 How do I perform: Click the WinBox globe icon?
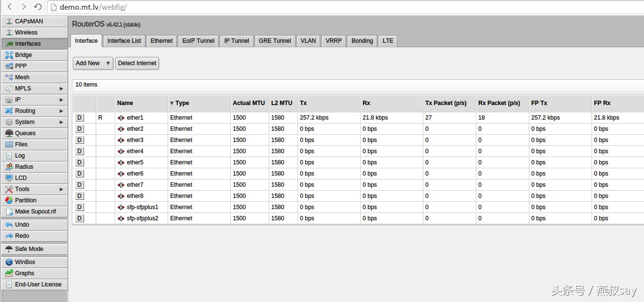(9, 262)
